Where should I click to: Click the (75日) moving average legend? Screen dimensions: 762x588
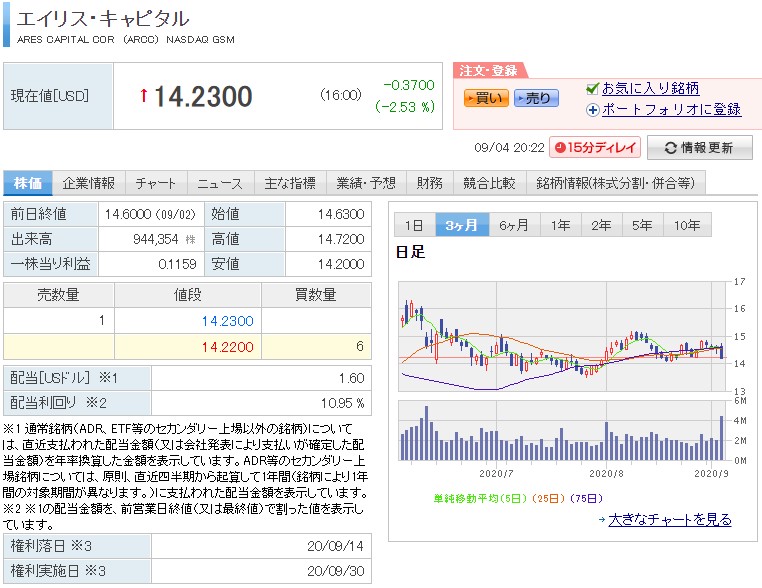click(x=587, y=499)
